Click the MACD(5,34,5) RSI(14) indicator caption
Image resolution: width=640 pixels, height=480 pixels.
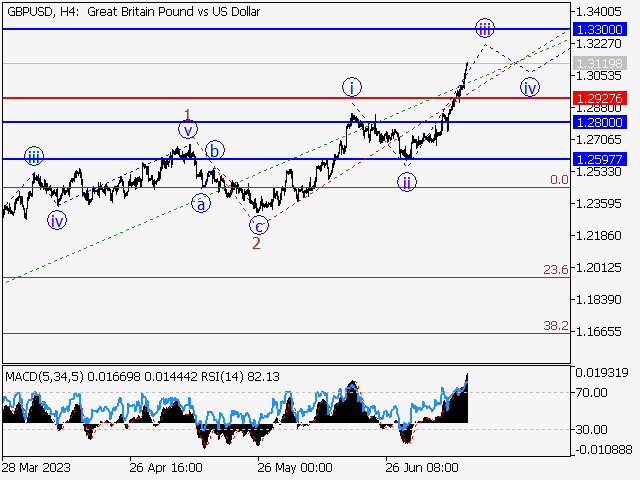142,376
